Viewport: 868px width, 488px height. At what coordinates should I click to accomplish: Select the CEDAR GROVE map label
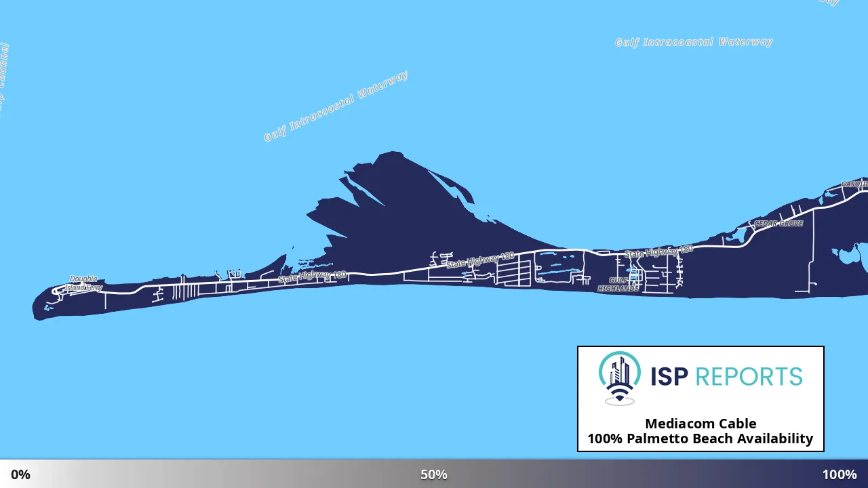[x=778, y=224]
